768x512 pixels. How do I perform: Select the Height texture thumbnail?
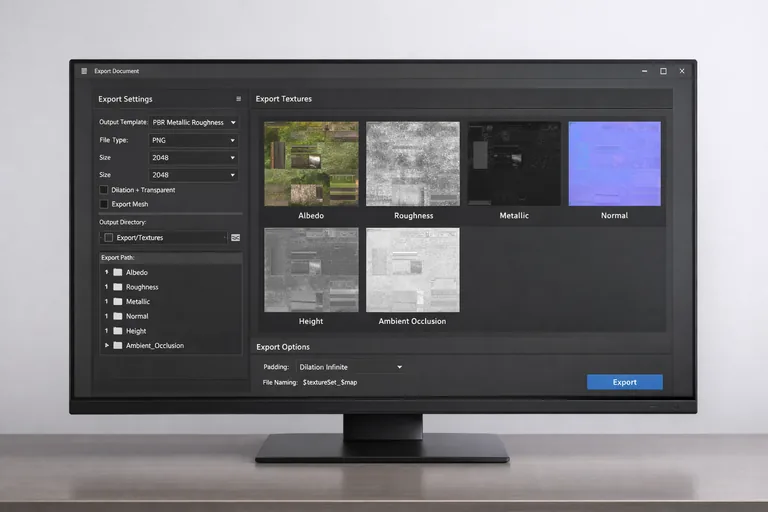[x=312, y=270]
